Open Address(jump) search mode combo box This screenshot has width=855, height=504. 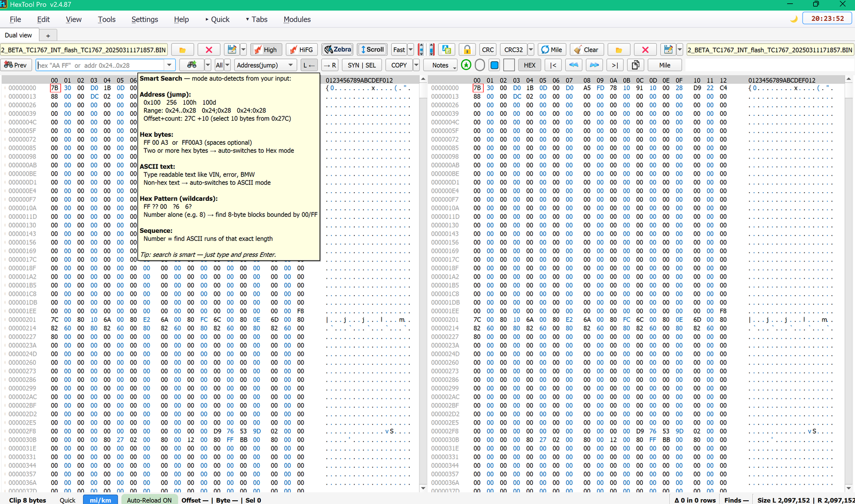point(266,65)
